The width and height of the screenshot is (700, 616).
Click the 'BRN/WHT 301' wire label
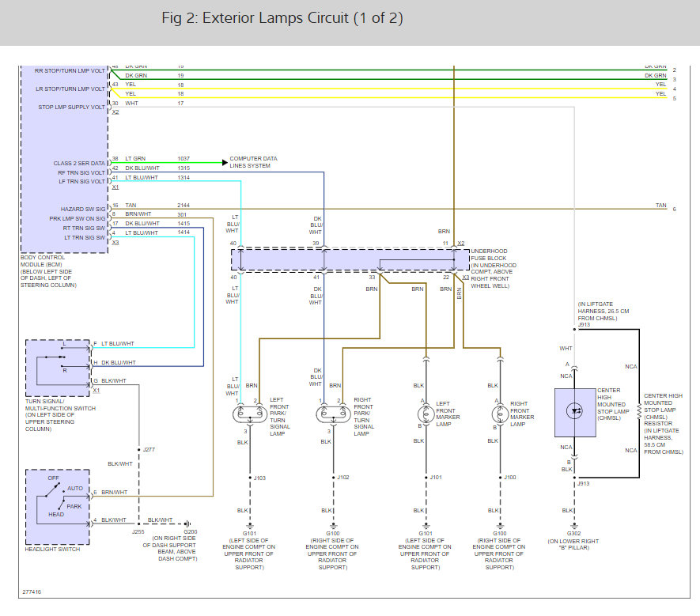(156, 214)
